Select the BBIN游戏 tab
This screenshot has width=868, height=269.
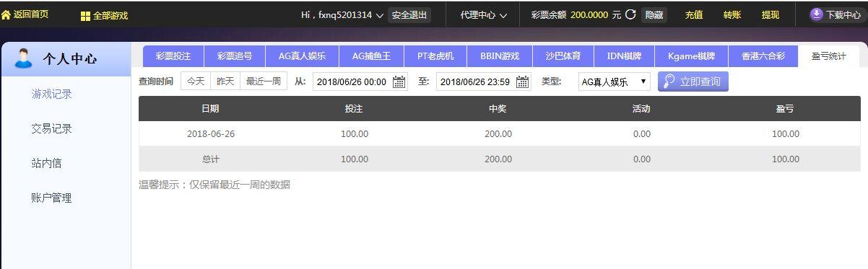[x=500, y=56]
